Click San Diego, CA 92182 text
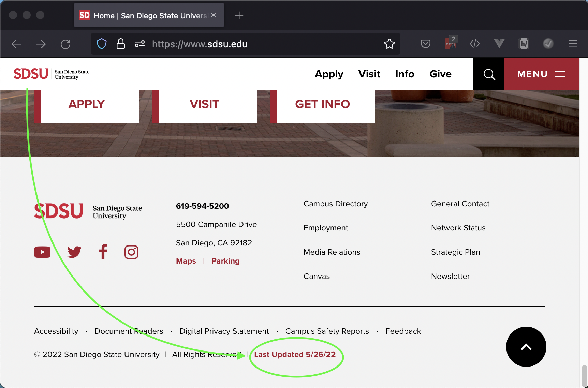 point(214,243)
